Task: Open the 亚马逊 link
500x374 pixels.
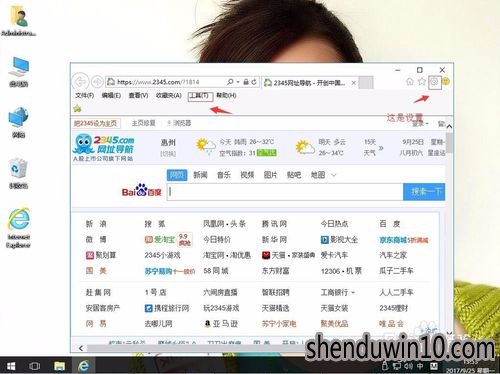Action: click(221, 323)
